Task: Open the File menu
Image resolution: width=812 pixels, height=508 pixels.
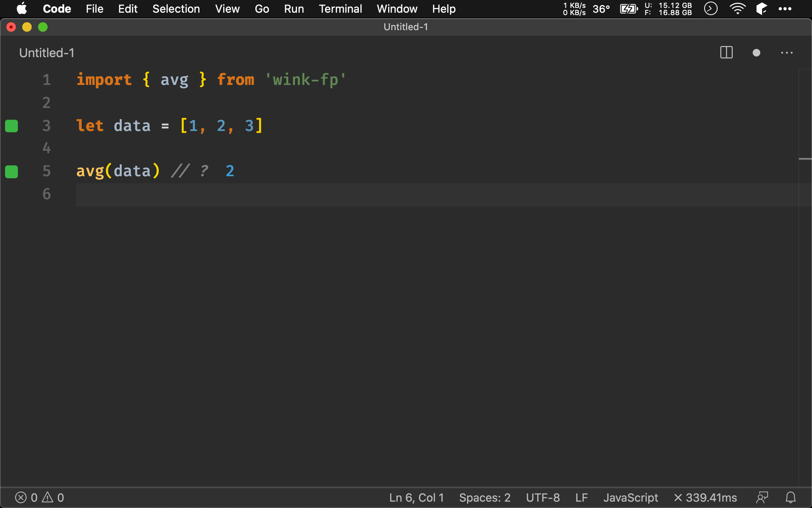Action: point(94,9)
